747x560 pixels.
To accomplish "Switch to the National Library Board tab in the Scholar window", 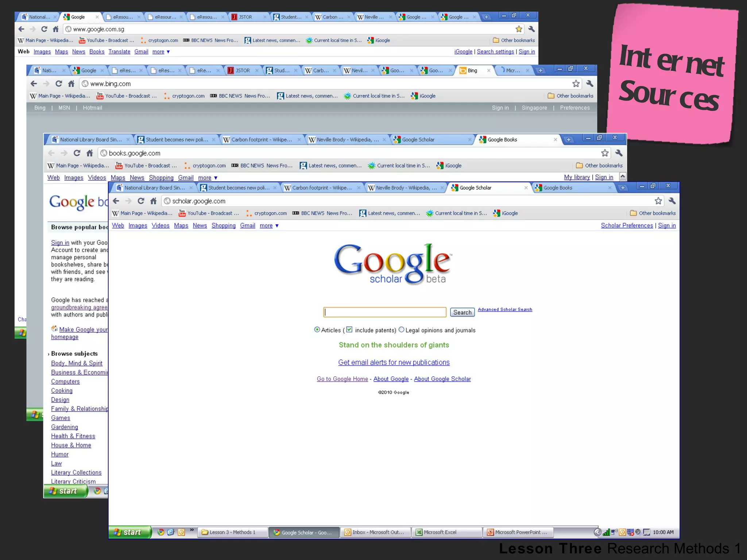I will coord(154,188).
